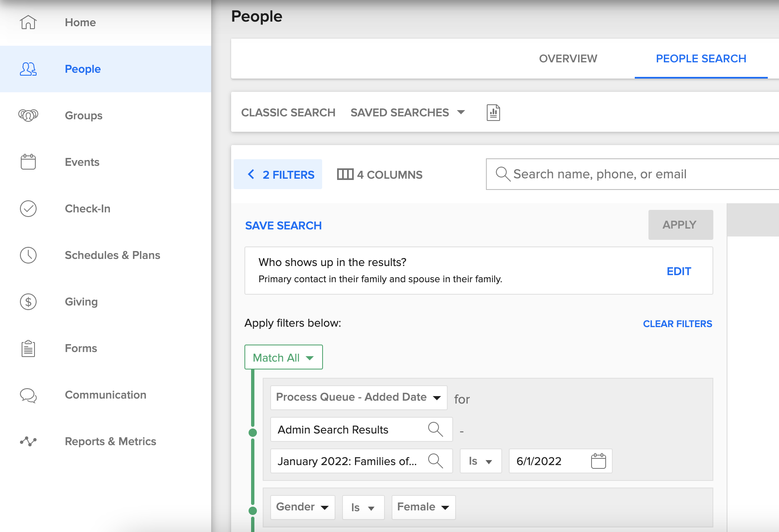Switch to the Overview tab
This screenshot has height=532, width=779.
click(x=568, y=59)
